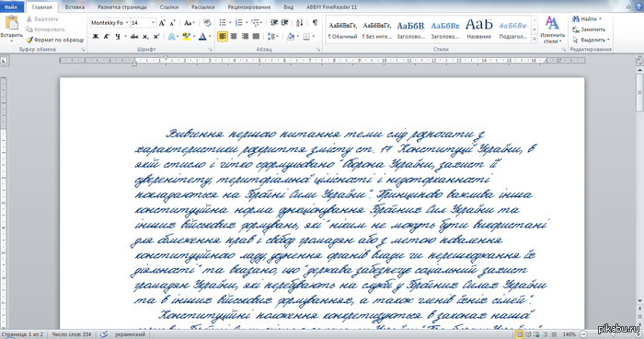The width and height of the screenshot is (644, 339).
Task: Open the Find (Найти) dropdown arrow
Action: coord(600,19)
